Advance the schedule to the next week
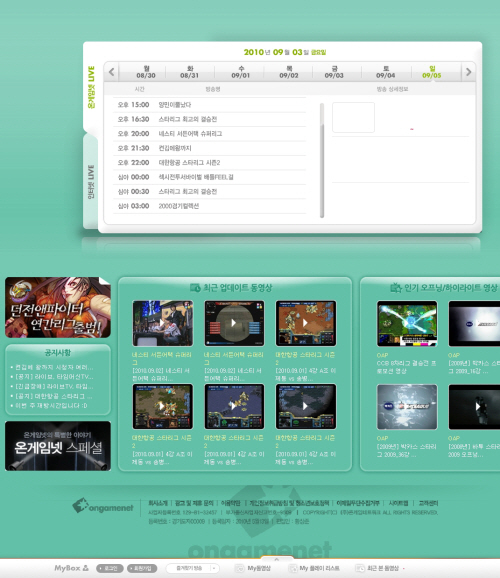This screenshot has width=500, height=578. click(468, 72)
